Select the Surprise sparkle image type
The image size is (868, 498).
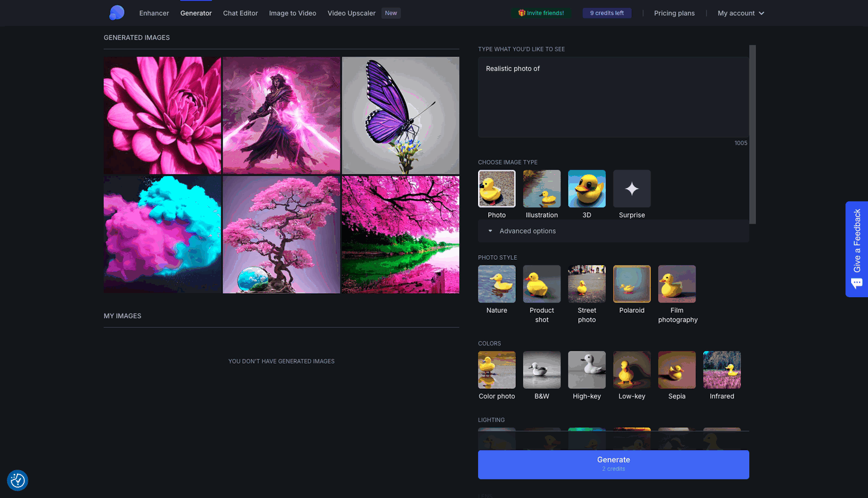[632, 189]
